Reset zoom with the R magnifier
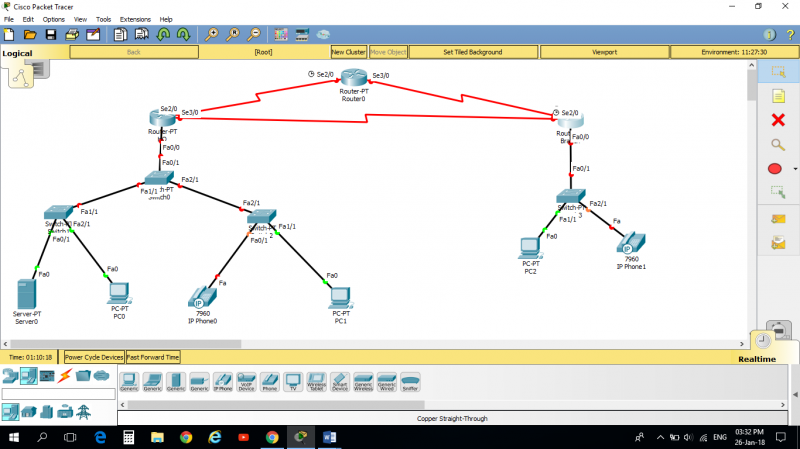 tap(233, 35)
